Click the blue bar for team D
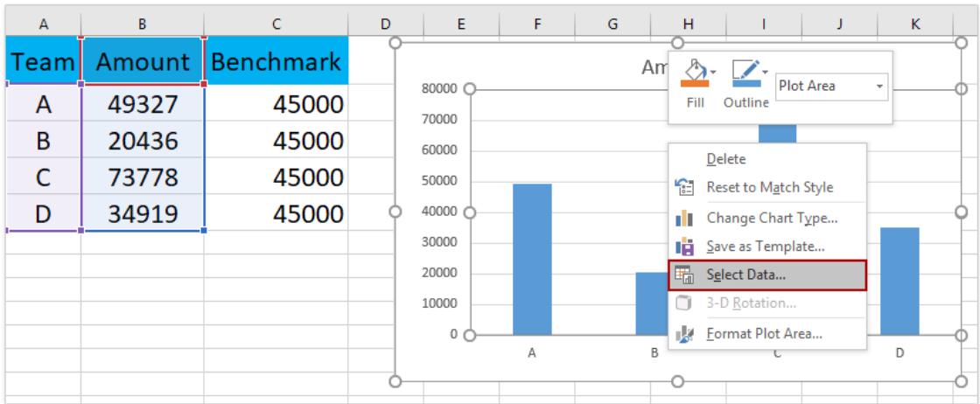This screenshot has width=980, height=404. [x=899, y=282]
